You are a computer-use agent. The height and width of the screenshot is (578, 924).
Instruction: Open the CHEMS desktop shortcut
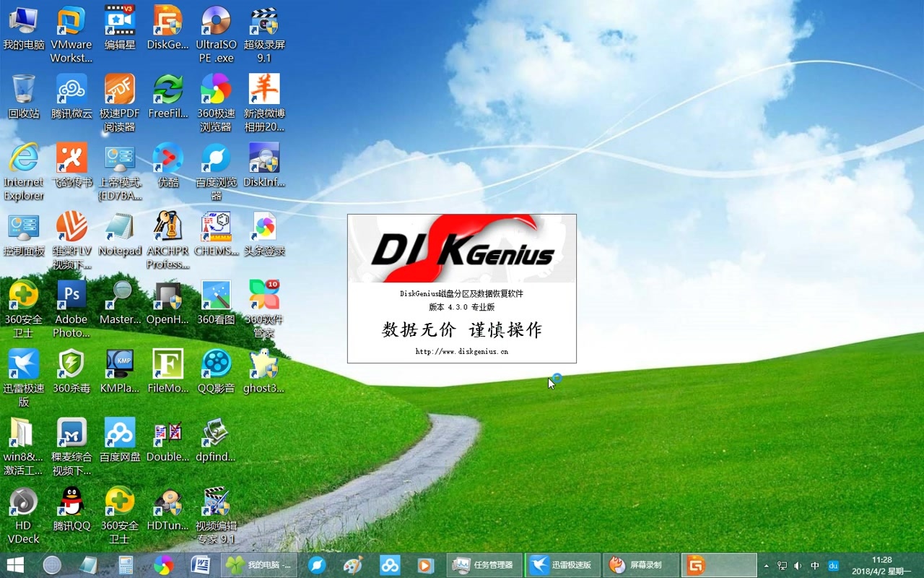point(216,233)
